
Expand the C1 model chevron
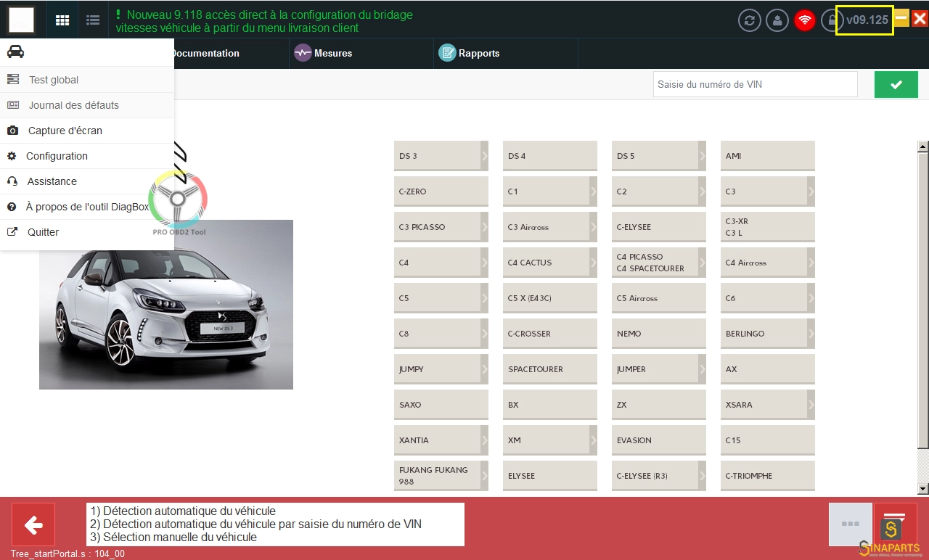593,192
